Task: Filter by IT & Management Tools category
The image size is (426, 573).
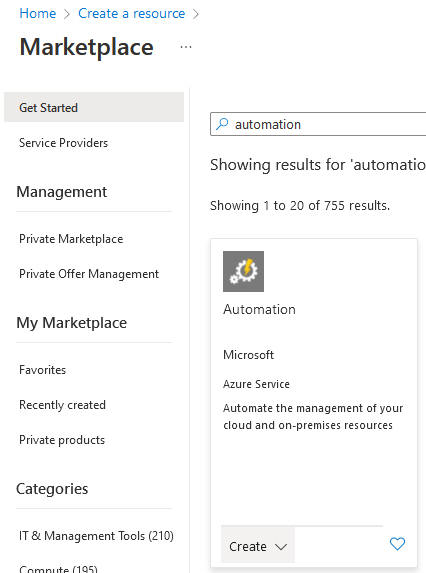Action: 96,536
